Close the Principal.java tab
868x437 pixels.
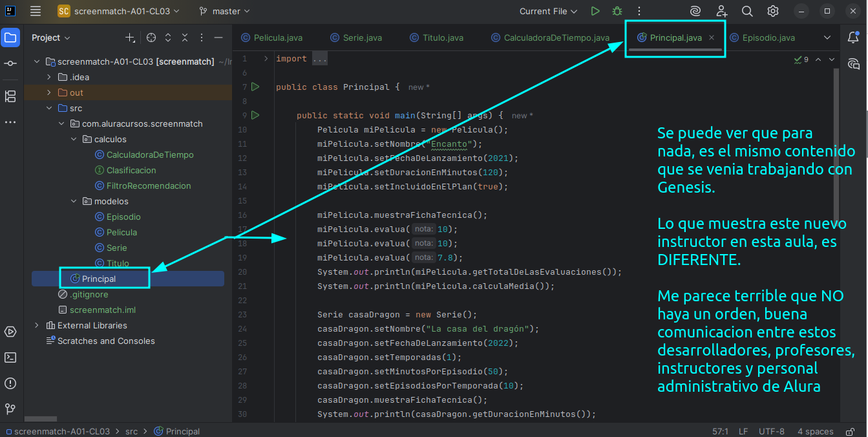tap(712, 37)
